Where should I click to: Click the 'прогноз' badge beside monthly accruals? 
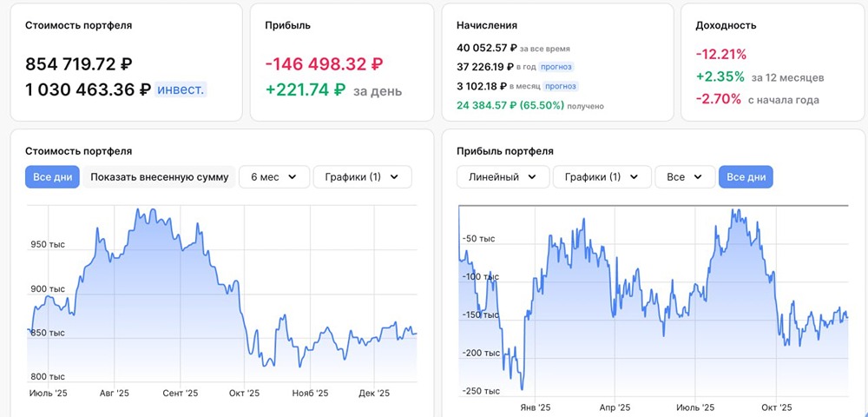click(561, 86)
